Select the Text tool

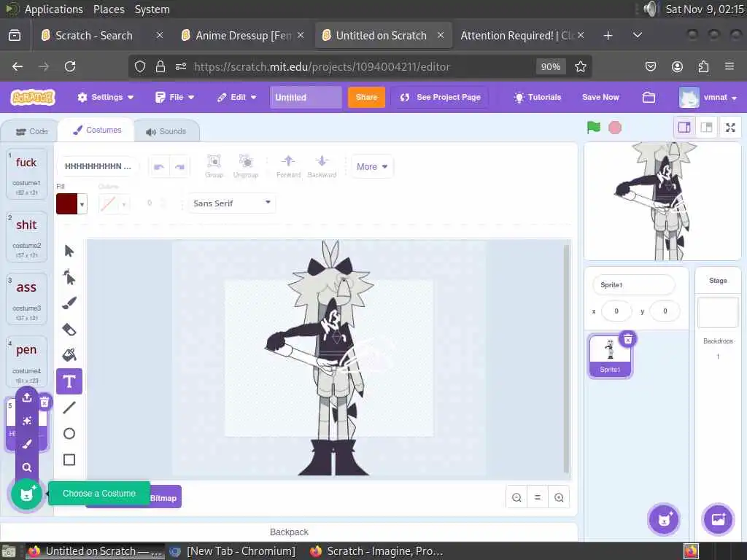[69, 381]
